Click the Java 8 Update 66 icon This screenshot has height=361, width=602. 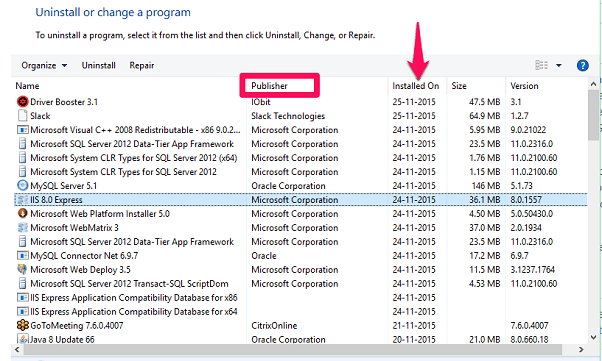(x=23, y=339)
